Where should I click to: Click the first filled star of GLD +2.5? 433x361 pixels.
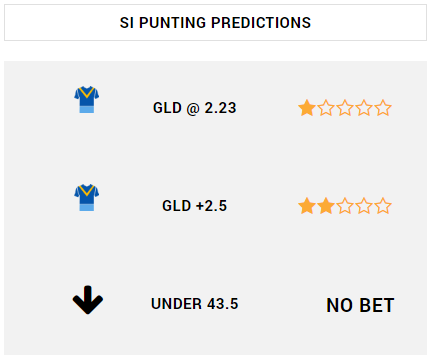coord(307,206)
